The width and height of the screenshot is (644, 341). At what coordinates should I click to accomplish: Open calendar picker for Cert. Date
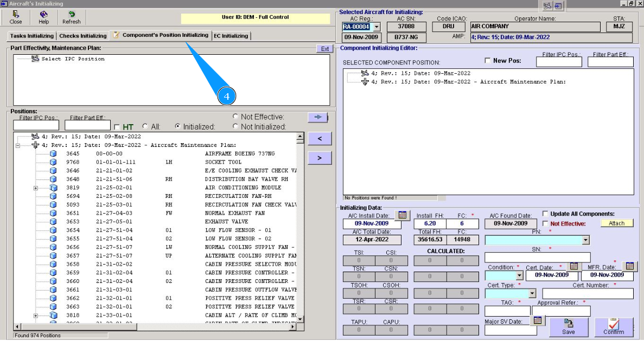click(x=574, y=266)
